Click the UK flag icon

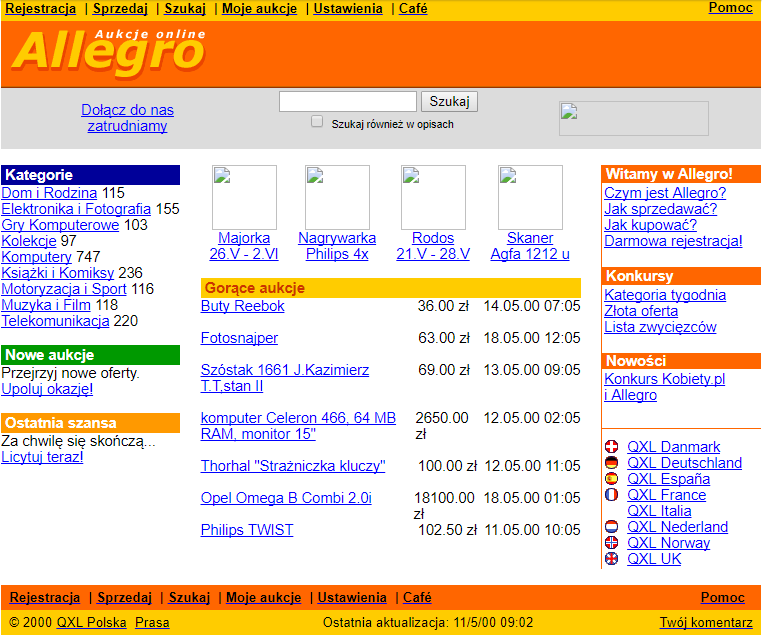[x=611, y=559]
